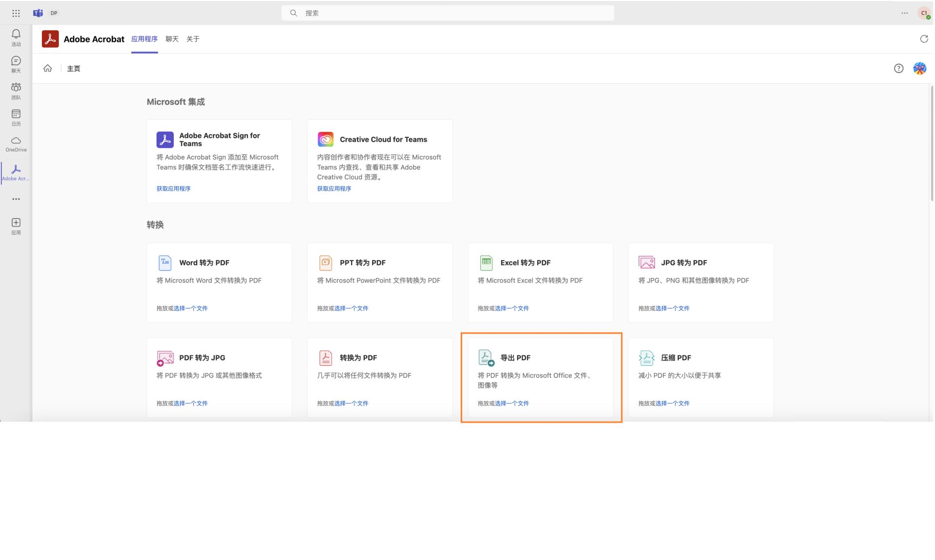Open help question mark icon

pyautogui.click(x=898, y=69)
